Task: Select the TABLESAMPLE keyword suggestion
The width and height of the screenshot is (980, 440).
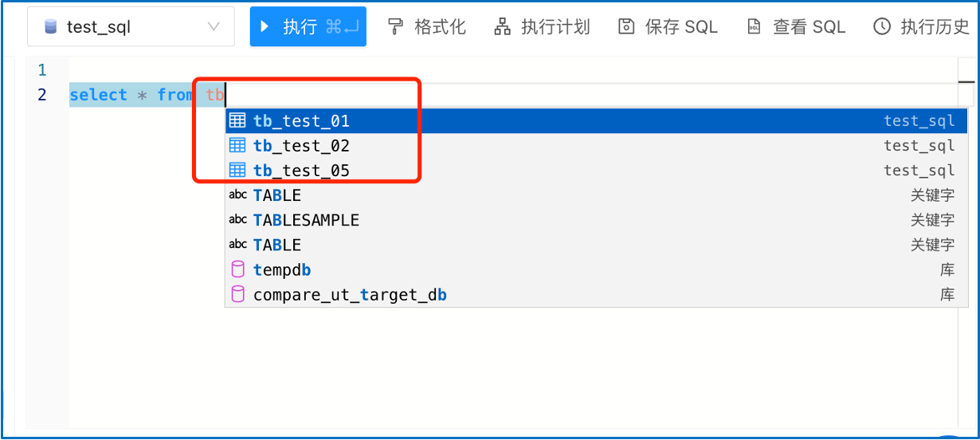Action: 306,220
